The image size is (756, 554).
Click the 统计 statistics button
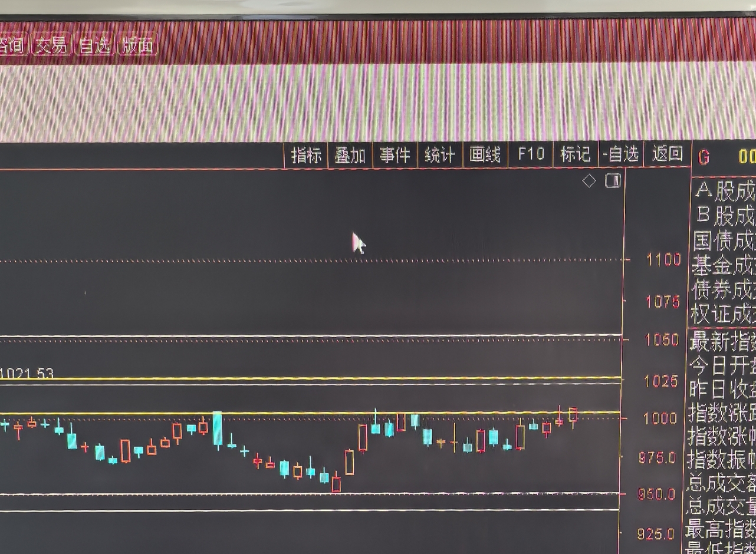coord(440,155)
